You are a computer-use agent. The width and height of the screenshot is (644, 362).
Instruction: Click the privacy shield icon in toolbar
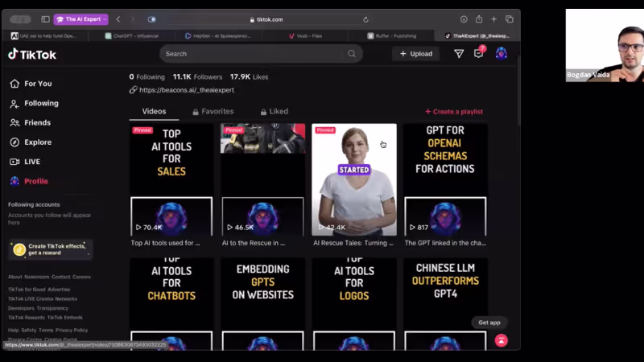click(151, 19)
